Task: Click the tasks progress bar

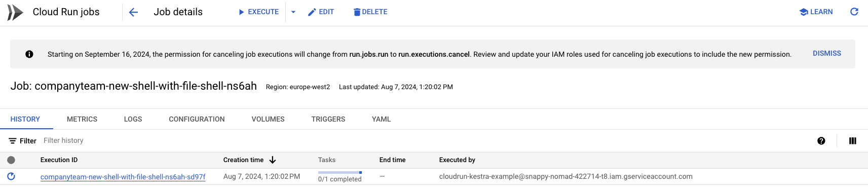Action: 340,173
